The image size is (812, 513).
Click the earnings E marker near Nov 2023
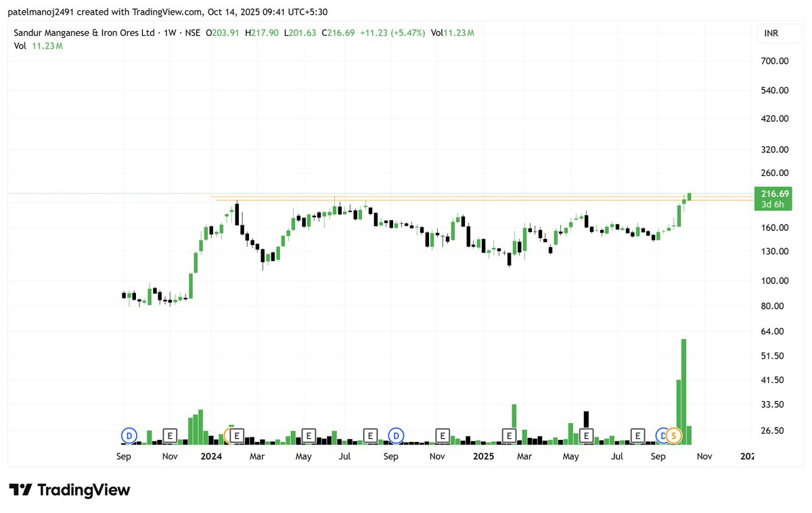(170, 435)
